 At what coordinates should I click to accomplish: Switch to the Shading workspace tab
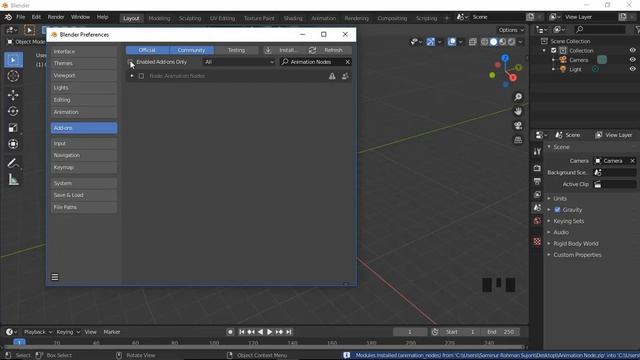coord(293,18)
